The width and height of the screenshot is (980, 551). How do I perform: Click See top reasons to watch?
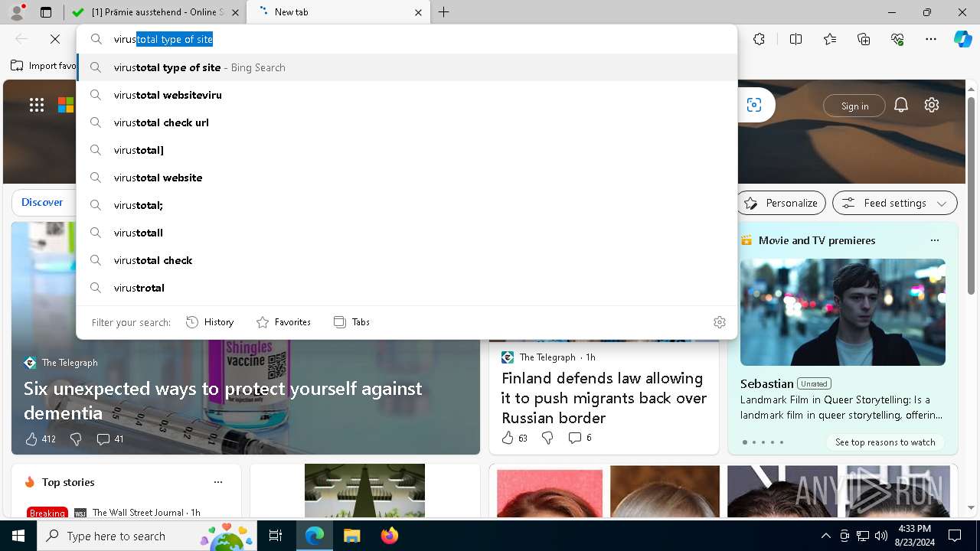click(885, 442)
